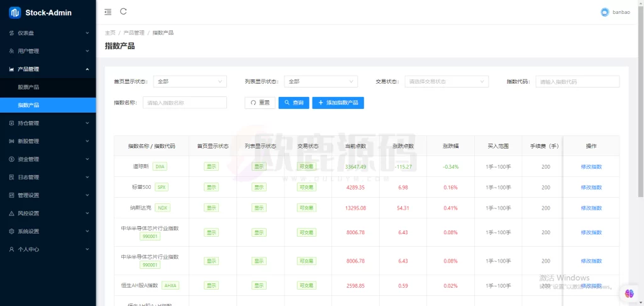Click the 产品管理 breadcrumb
The height and width of the screenshot is (306, 644).
tap(134, 33)
